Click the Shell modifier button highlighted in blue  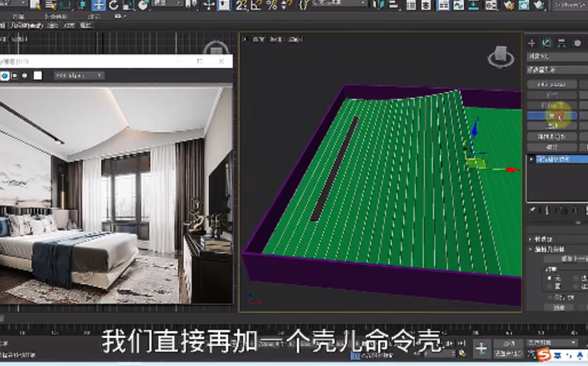pyautogui.click(x=551, y=116)
